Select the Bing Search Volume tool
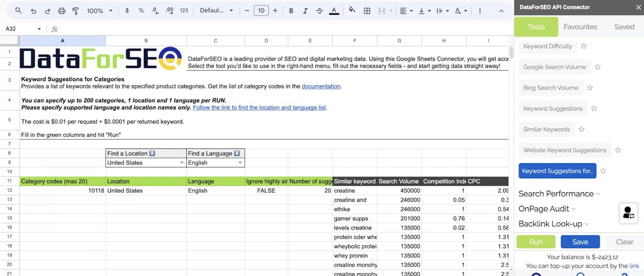Viewport: 644px width, 276px height. pos(551,88)
